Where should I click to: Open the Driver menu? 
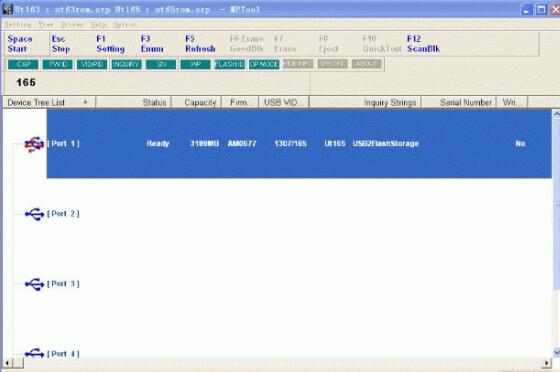72,25
